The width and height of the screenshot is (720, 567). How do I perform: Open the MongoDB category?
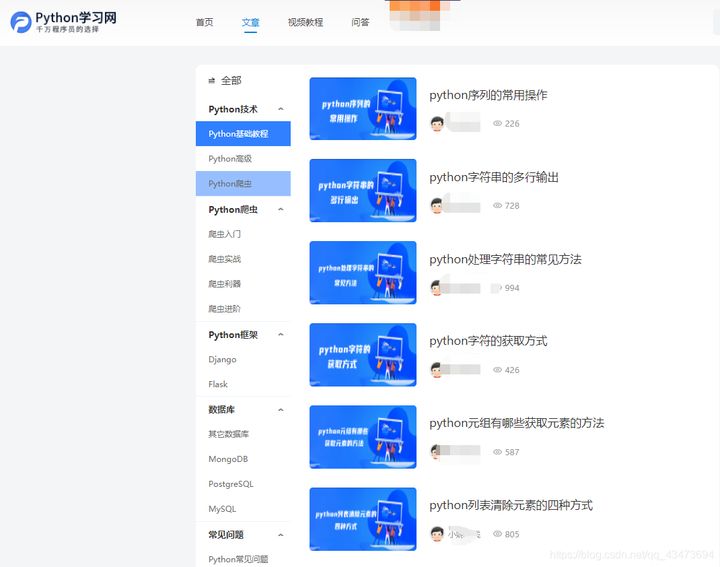228,459
